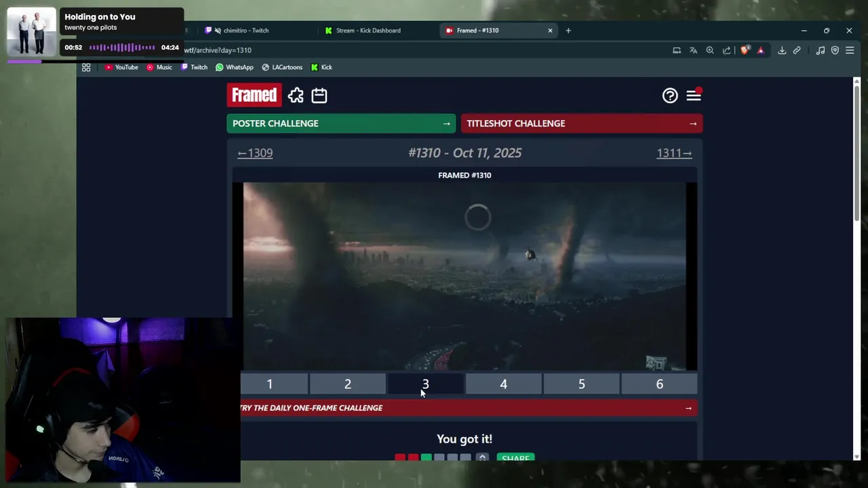Viewport: 868px width, 488px height.
Task: Click the install app icon in address bar
Action: [677, 50]
